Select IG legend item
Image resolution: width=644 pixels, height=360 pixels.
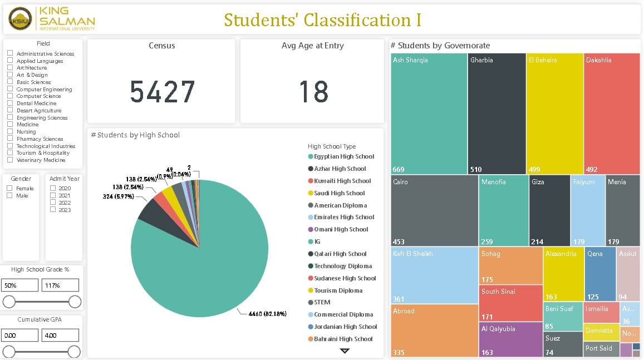point(314,241)
